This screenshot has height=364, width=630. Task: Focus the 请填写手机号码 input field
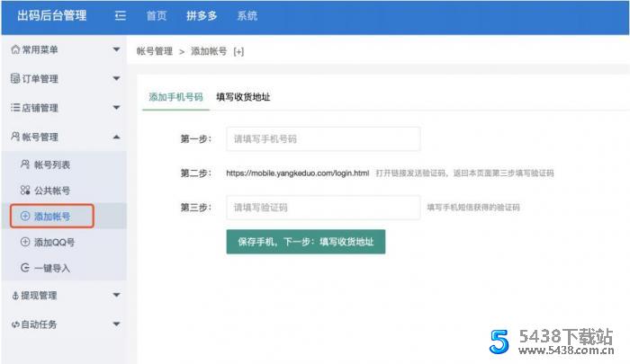[x=323, y=139]
